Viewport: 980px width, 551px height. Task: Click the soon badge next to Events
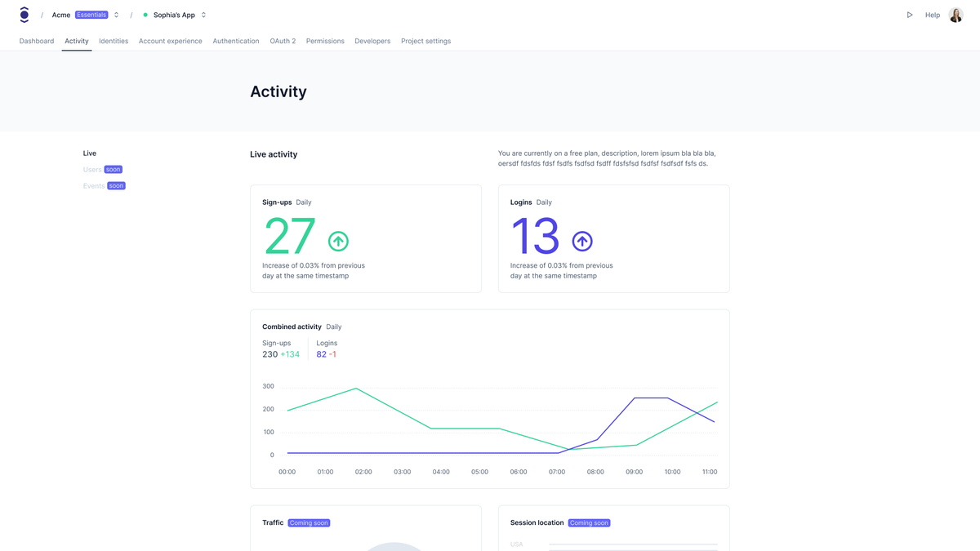117,186
